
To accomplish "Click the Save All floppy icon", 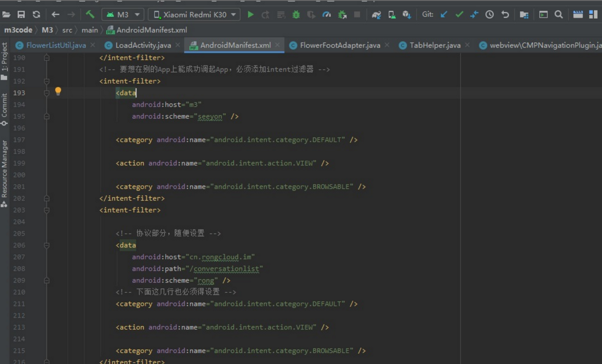I will point(21,14).
